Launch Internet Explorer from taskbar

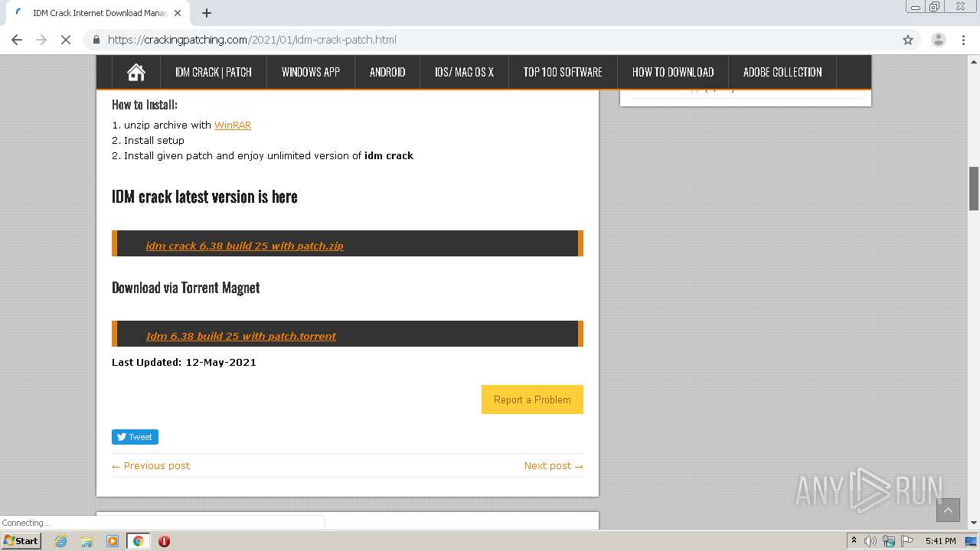pyautogui.click(x=60, y=541)
